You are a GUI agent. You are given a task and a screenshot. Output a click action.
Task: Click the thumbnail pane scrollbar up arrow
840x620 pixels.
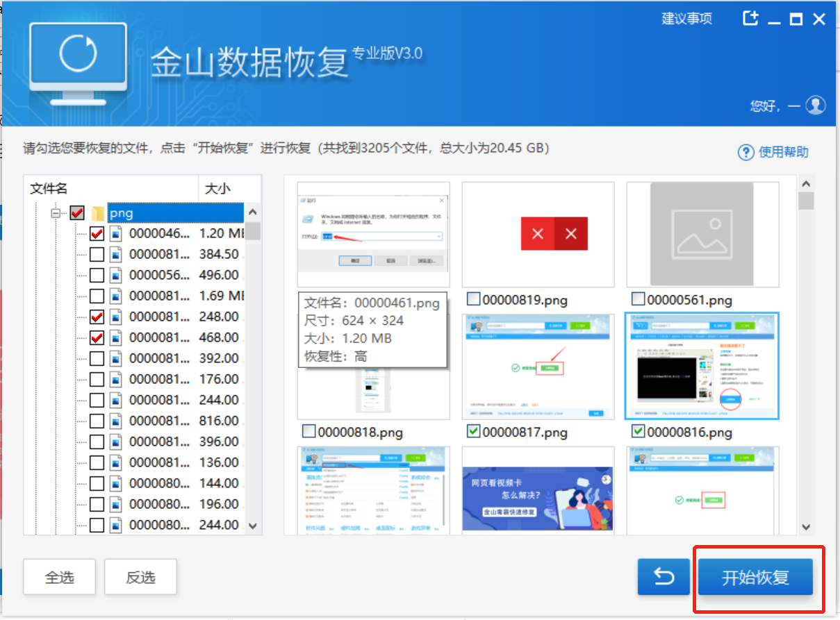pos(806,183)
